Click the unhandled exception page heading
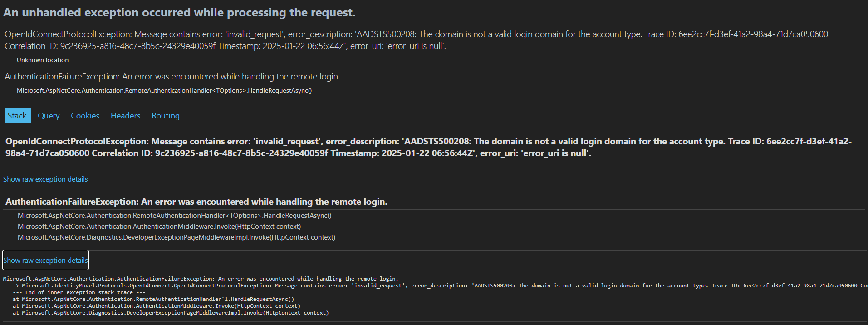This screenshot has height=325, width=868. 180,12
